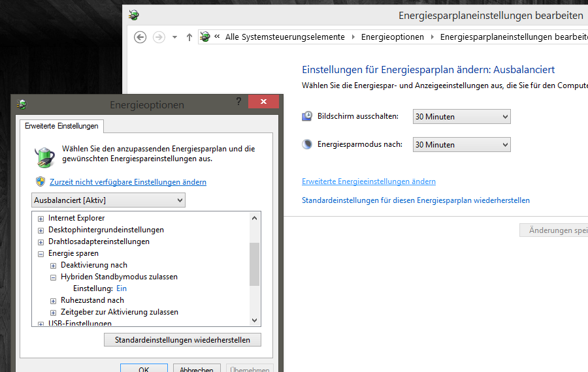Click the Abbrechen button

click(x=197, y=368)
